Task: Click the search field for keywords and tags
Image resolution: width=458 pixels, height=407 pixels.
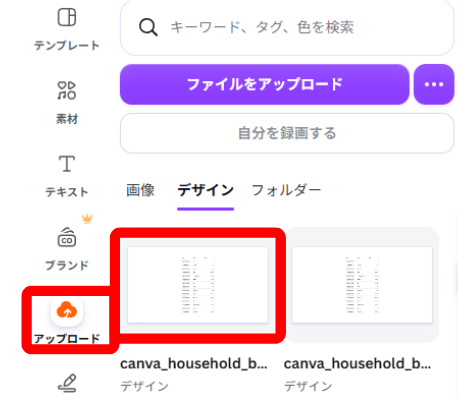Action: 287,27
